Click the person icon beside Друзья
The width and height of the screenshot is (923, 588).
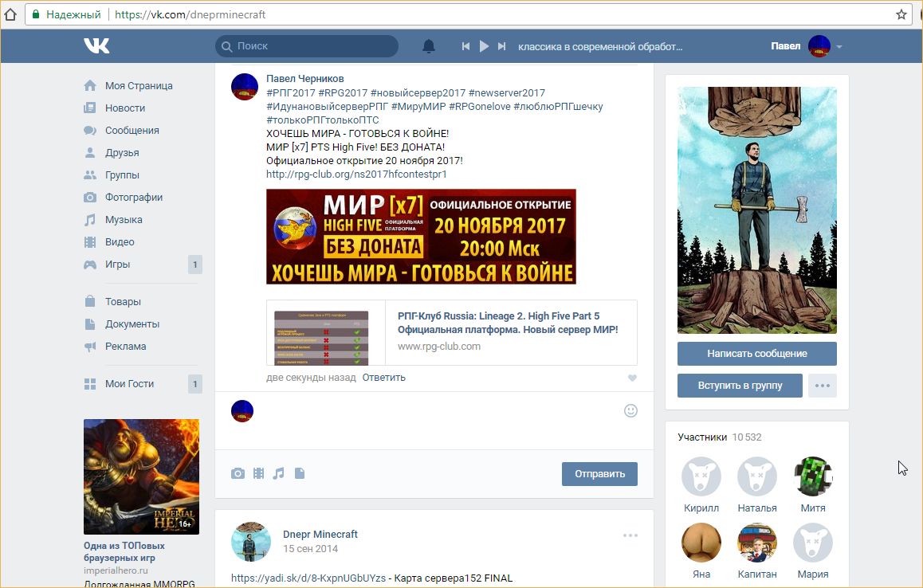coord(90,152)
